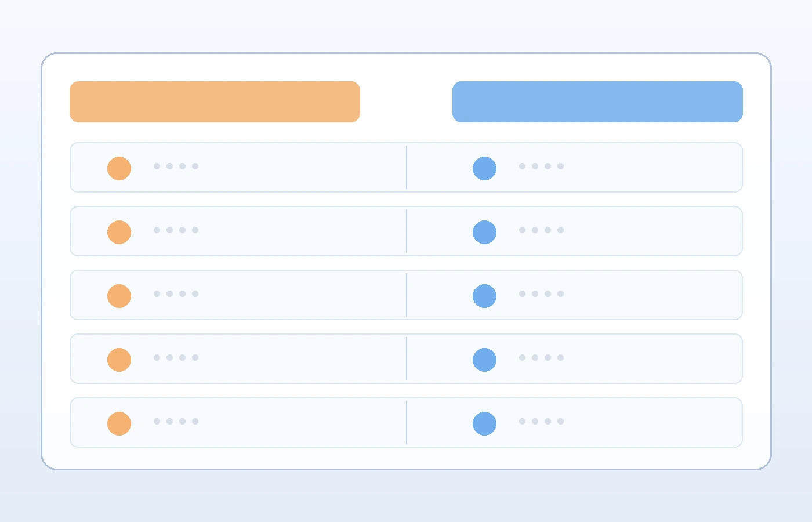Click the blue circle in the second row
Screen dimensions: 812x522
(484, 232)
